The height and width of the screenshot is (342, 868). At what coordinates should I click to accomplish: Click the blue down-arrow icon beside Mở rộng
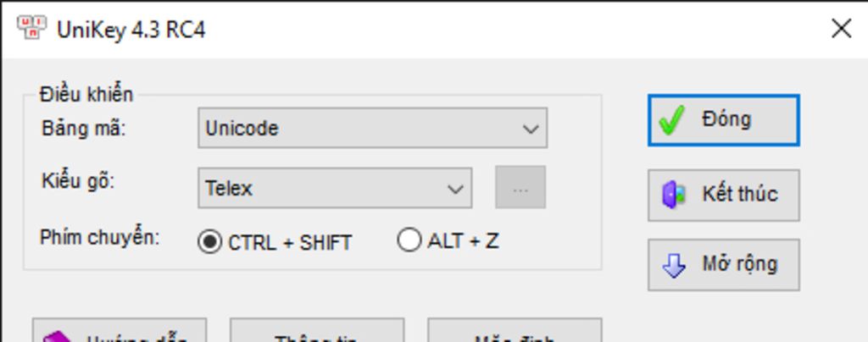click(x=674, y=265)
